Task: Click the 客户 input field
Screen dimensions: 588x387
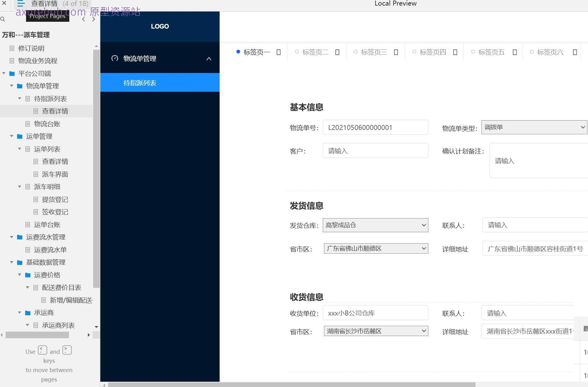Action: pos(375,150)
